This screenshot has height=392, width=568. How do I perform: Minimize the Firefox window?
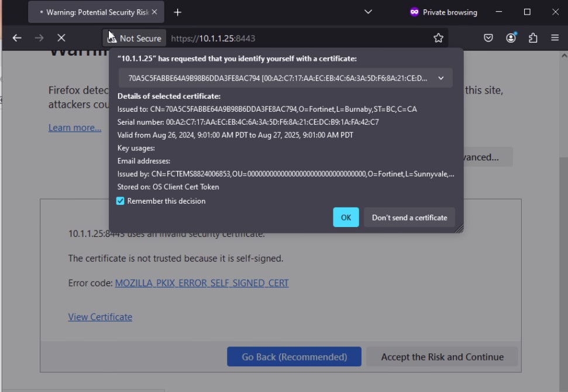point(499,12)
